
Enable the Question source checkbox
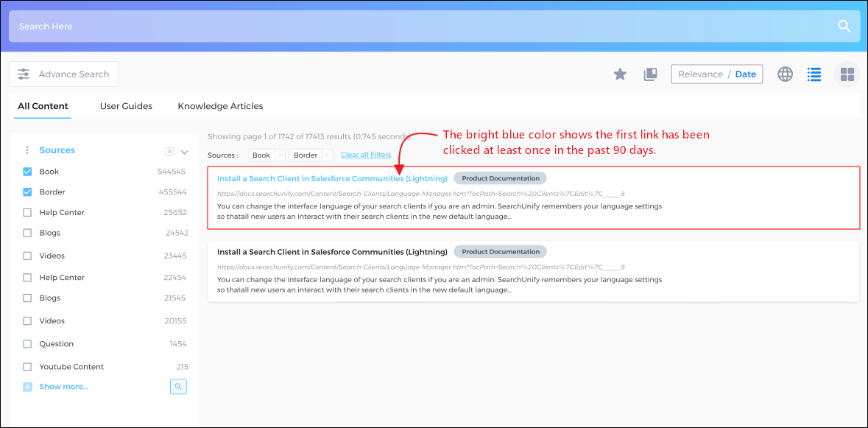27,344
